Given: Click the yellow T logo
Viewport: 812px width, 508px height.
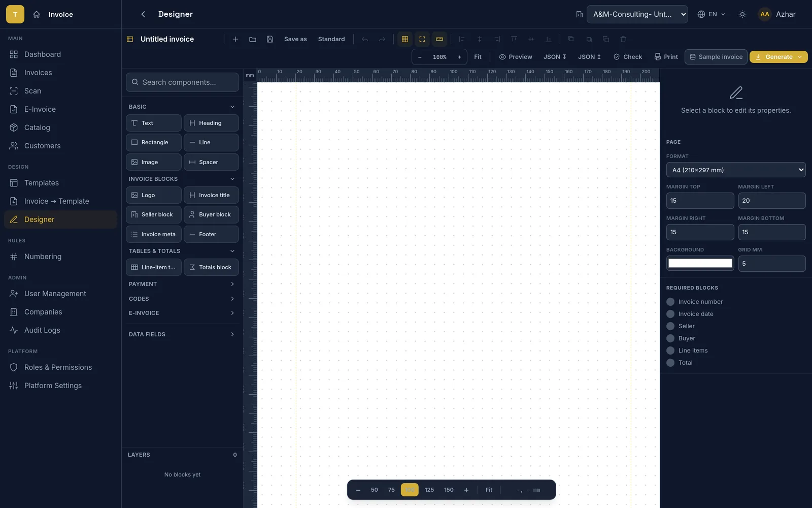Looking at the screenshot, I should (x=15, y=14).
